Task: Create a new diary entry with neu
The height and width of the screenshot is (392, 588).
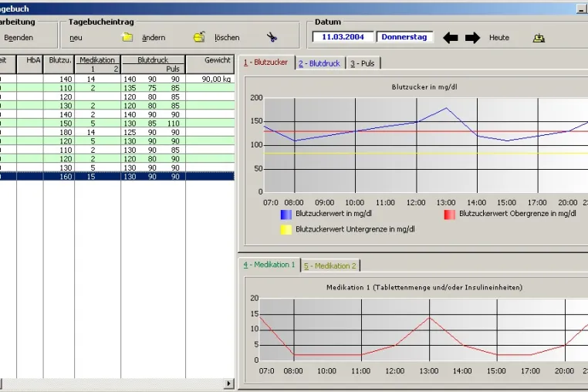Action: click(x=76, y=38)
